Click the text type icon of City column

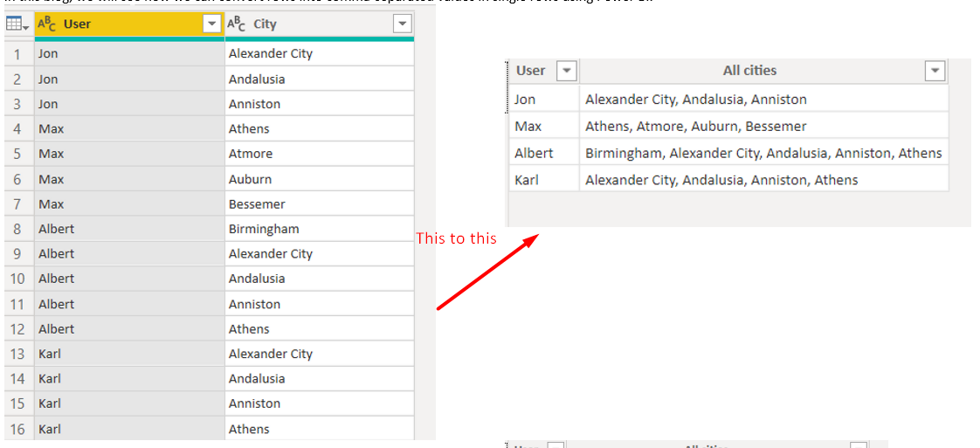click(236, 24)
